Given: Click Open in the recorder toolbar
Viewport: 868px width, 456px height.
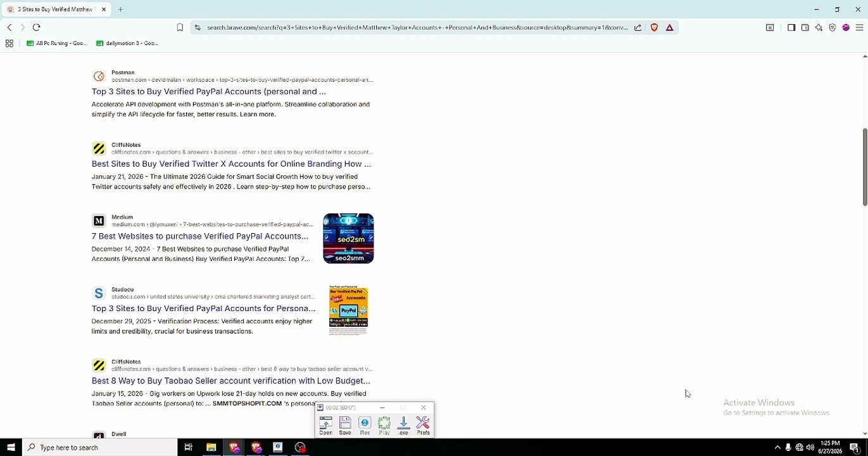Looking at the screenshot, I should [325, 426].
